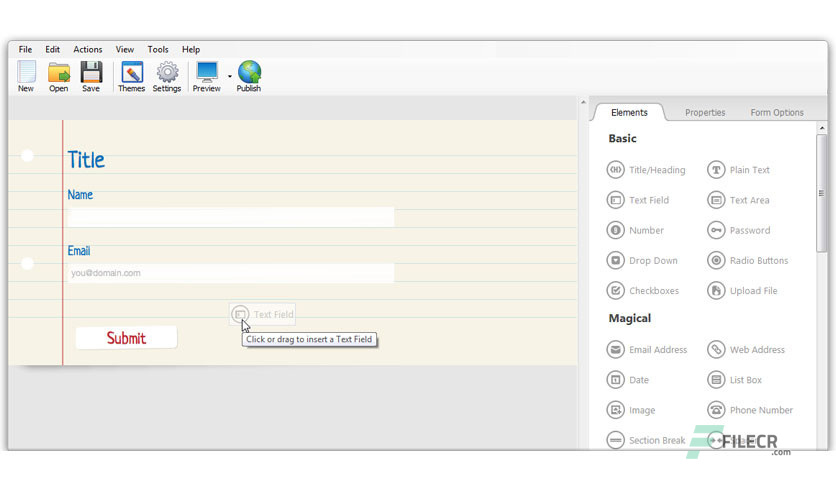Screen dimensions: 836x484
Task: Add a Drop Down element
Action: click(642, 261)
